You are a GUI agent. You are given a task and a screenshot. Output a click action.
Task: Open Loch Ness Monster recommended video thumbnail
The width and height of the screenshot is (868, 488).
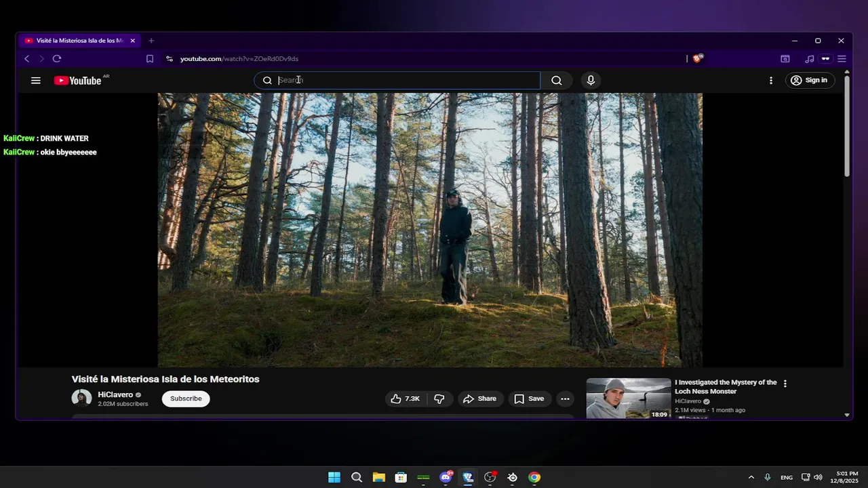tap(629, 398)
